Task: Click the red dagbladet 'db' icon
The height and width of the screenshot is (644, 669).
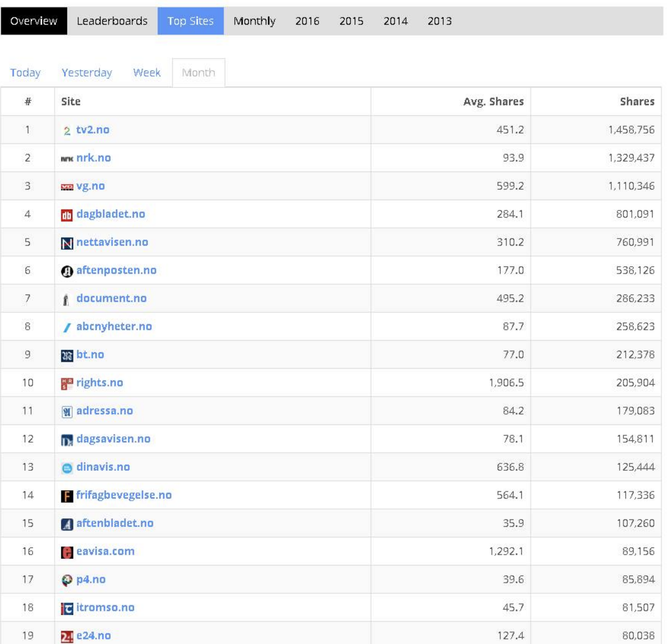Action: (x=67, y=215)
